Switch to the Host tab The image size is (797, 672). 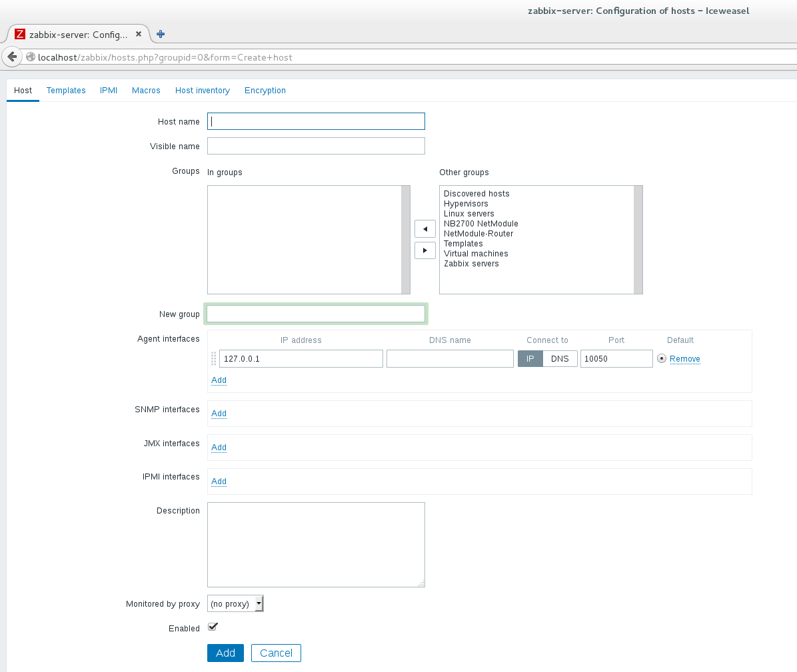pos(23,91)
